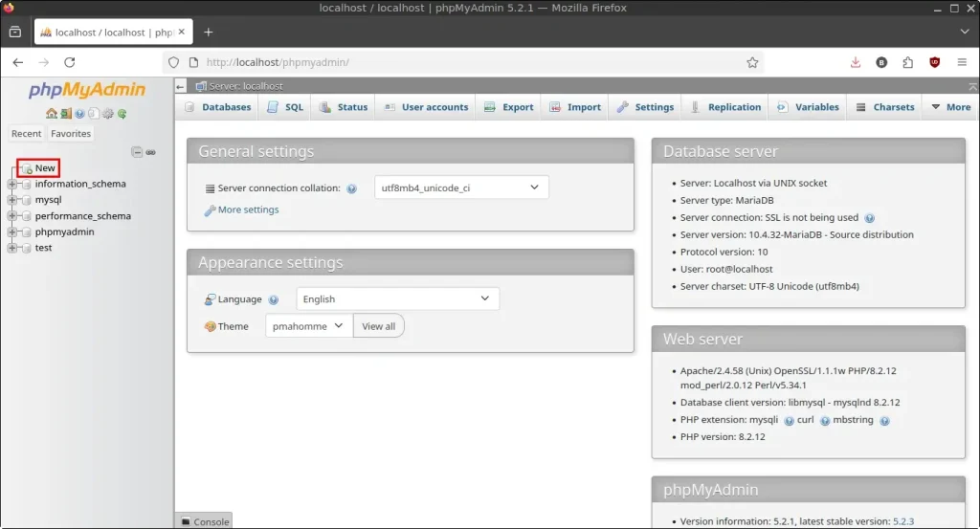Close the localhost phpMyAdmin browser tab
This screenshot has width=980, height=529.
point(181,32)
